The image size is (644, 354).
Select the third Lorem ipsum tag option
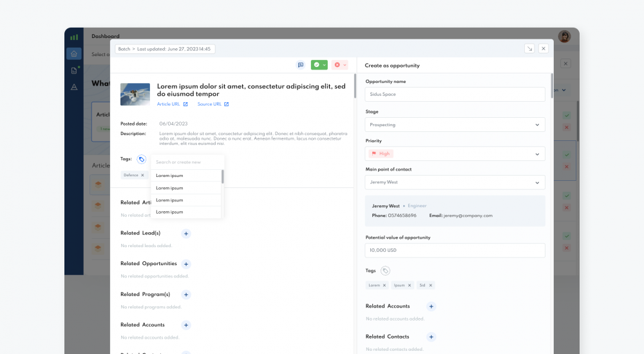tap(186, 200)
